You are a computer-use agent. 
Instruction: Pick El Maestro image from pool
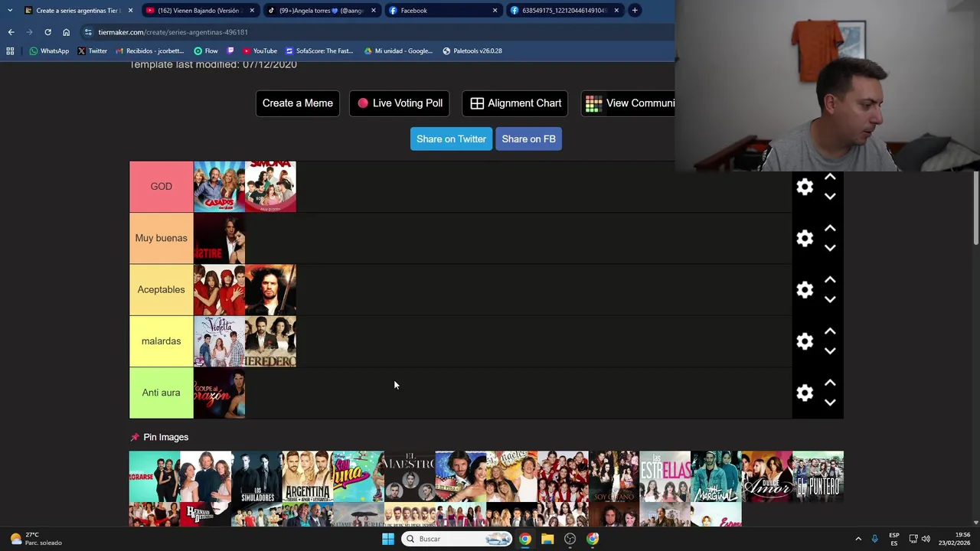410,476
